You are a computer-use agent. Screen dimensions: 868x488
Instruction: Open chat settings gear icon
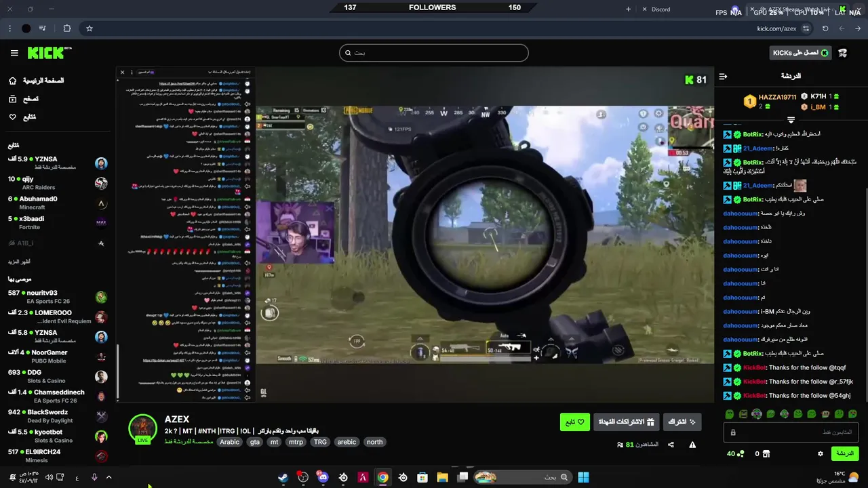[x=821, y=454]
